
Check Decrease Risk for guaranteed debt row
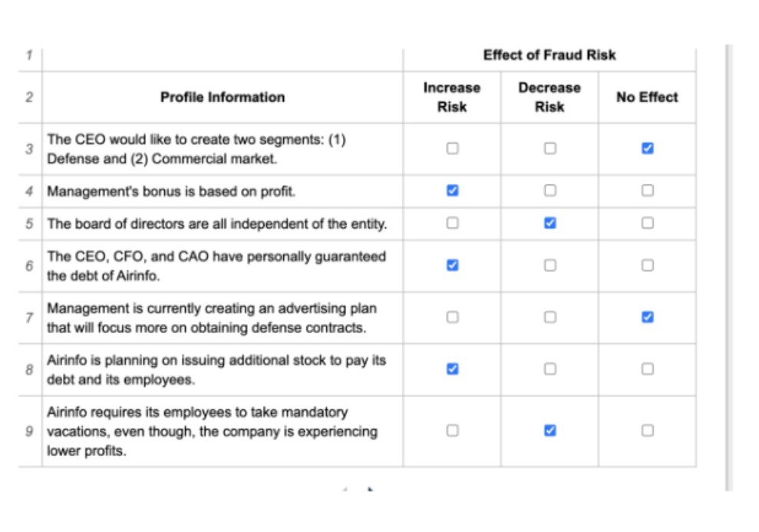click(x=549, y=264)
